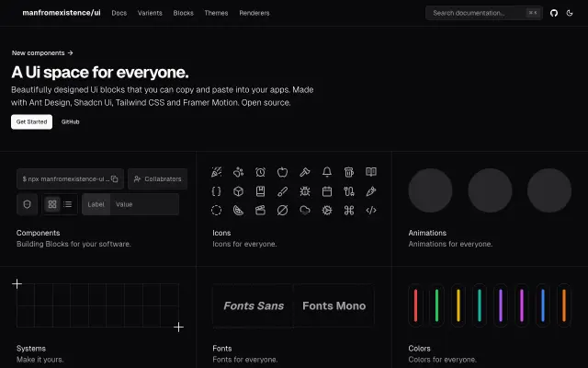
Task: Click the 3D box cube icon
Action: [239, 191]
